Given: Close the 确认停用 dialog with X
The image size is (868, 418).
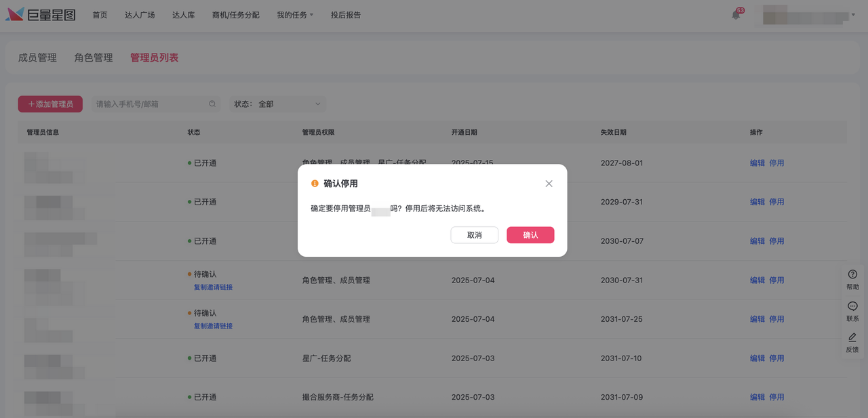Looking at the screenshot, I should pyautogui.click(x=549, y=184).
